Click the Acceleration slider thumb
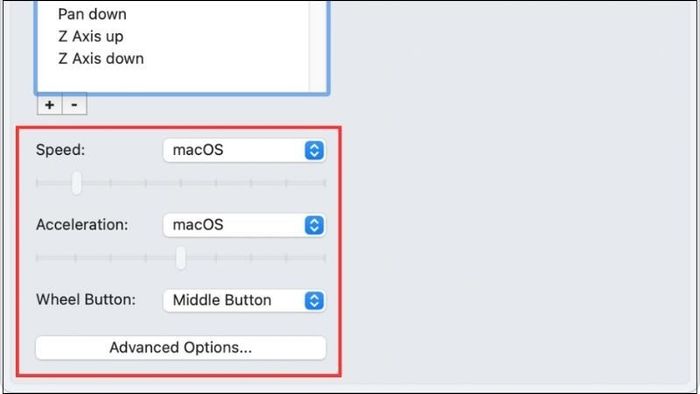The image size is (700, 394). (180, 258)
